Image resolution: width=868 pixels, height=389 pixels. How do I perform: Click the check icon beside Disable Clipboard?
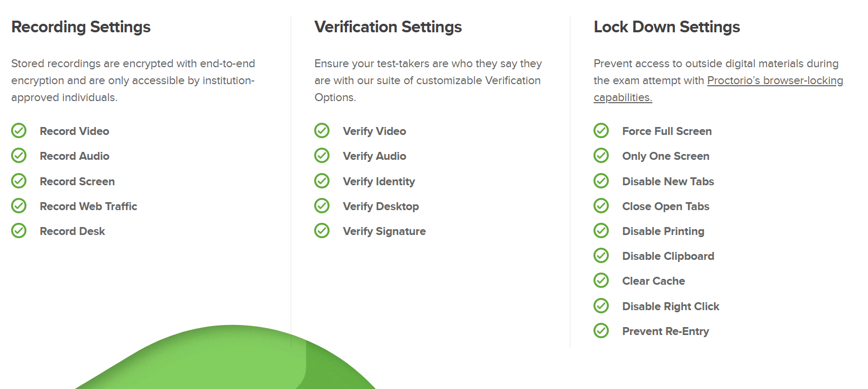click(601, 256)
